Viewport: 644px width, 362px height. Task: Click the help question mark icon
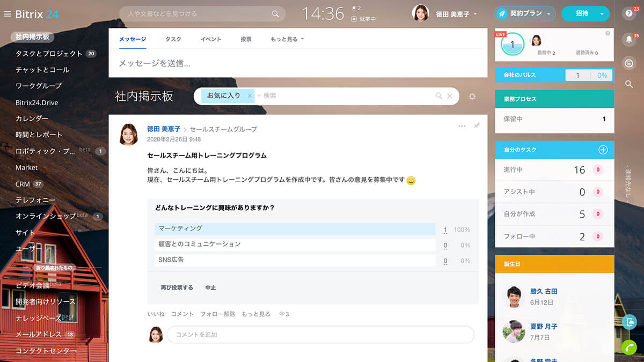pos(629,14)
